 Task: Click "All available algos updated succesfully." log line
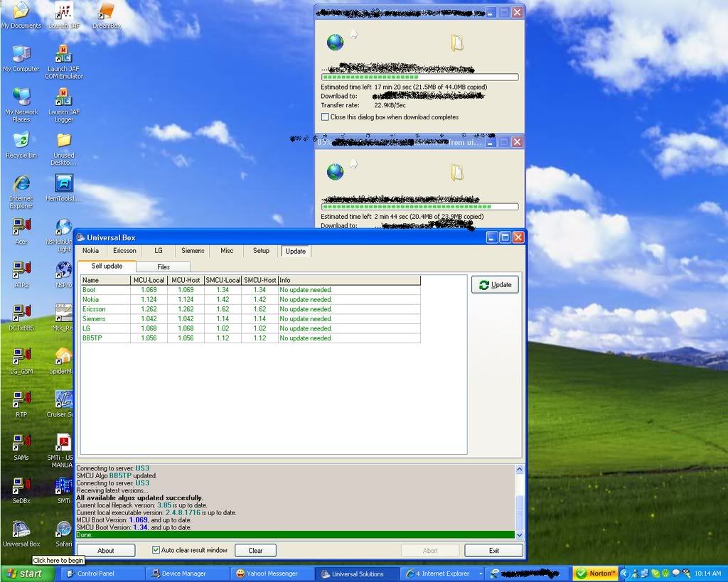tap(139, 497)
